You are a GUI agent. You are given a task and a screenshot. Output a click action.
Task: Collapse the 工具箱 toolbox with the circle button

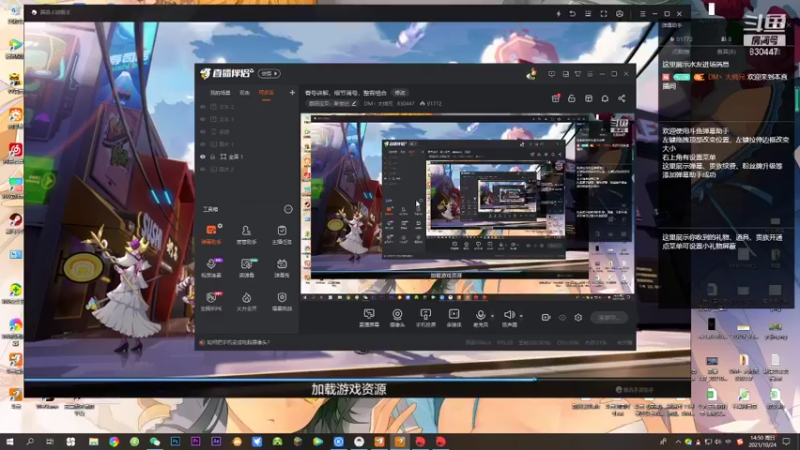click(288, 209)
